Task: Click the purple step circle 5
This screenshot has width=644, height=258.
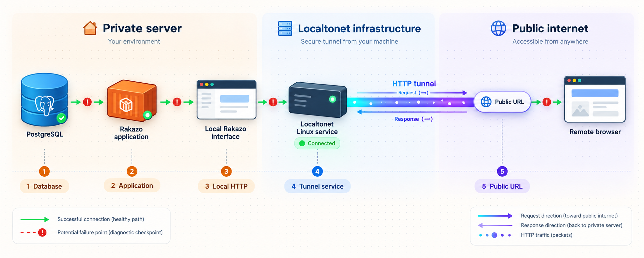Action: click(x=502, y=171)
